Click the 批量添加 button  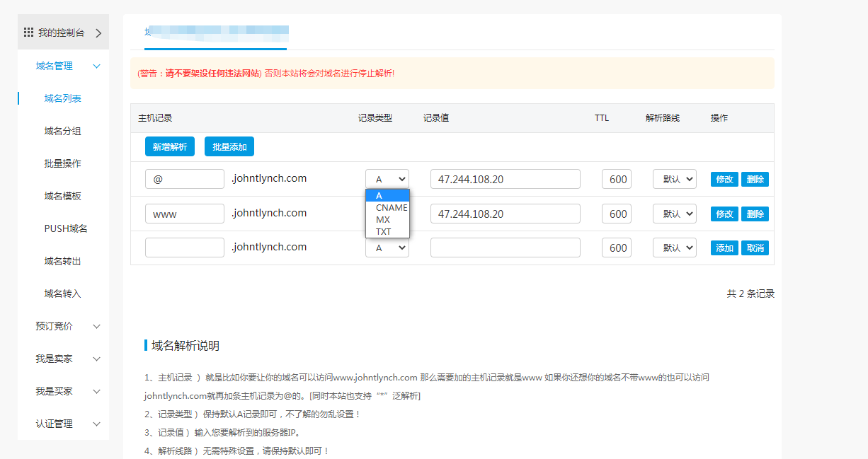click(x=229, y=146)
